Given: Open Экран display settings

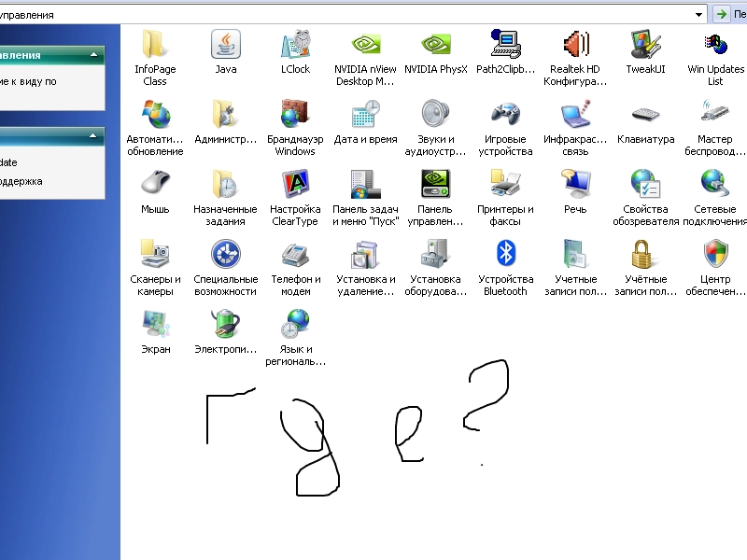Looking at the screenshot, I should 155,324.
